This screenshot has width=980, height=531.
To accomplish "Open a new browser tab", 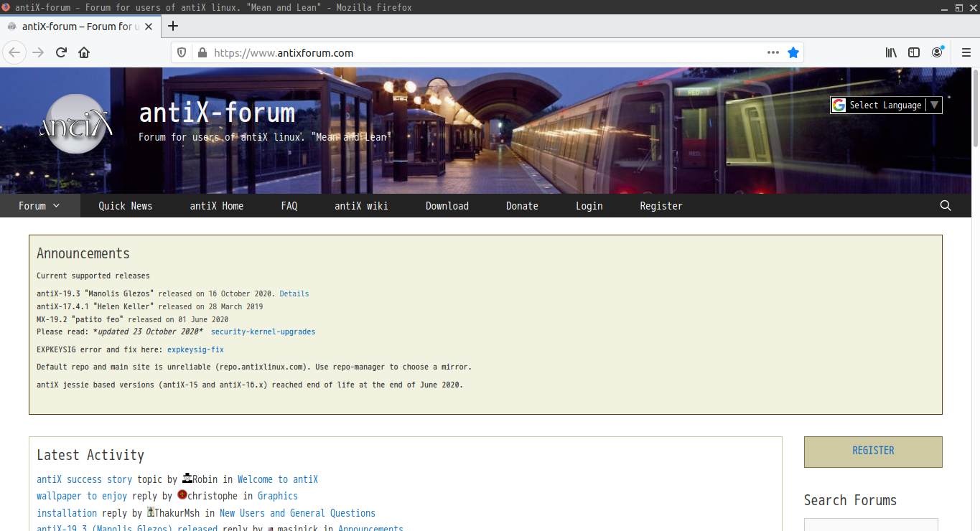I will point(172,27).
